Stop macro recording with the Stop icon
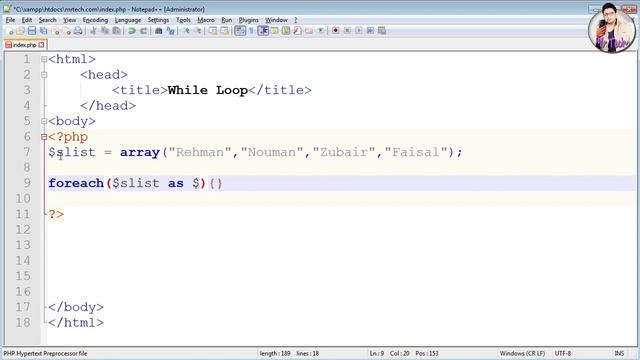640x360 pixels. click(347, 31)
